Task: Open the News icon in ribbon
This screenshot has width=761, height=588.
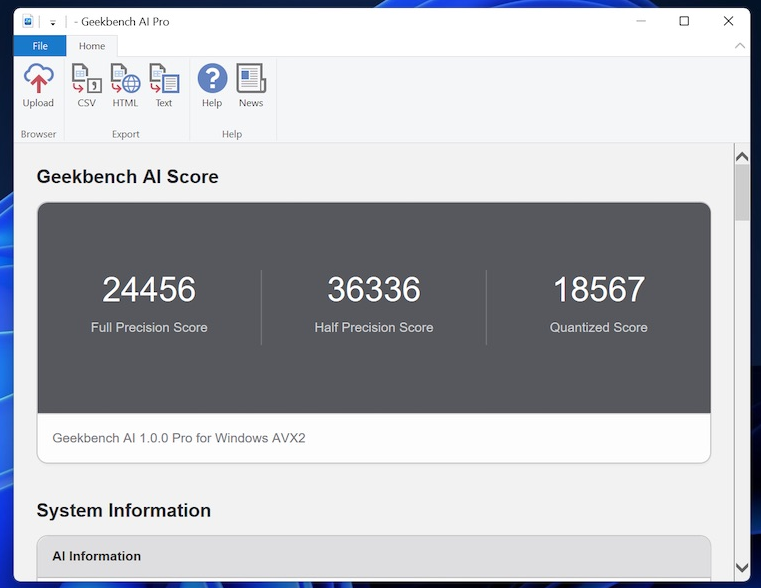Action: tap(251, 85)
